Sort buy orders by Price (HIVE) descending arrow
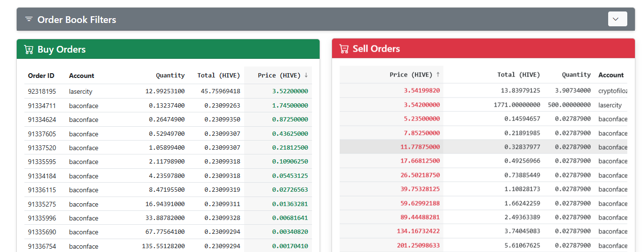This screenshot has height=252, width=644. tap(306, 76)
